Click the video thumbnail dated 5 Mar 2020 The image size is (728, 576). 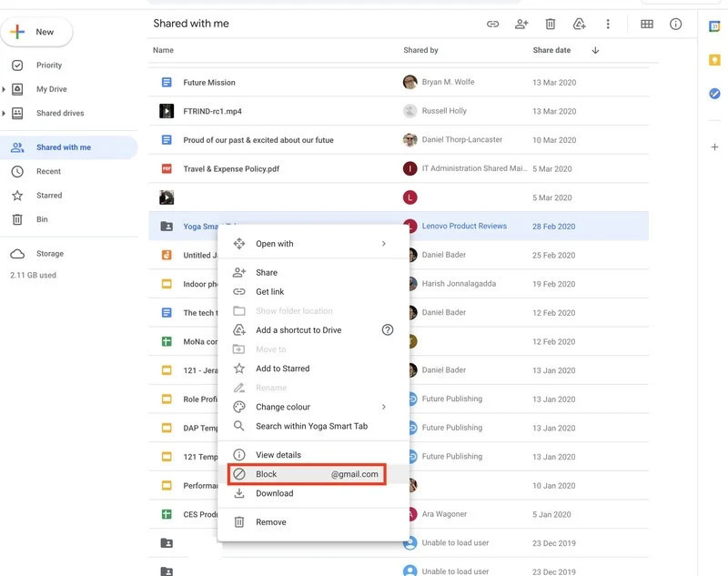point(167,197)
